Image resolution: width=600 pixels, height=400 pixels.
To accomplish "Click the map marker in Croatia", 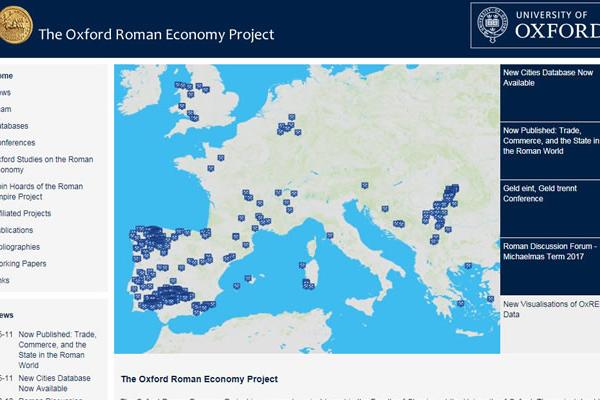I will coord(385,209).
